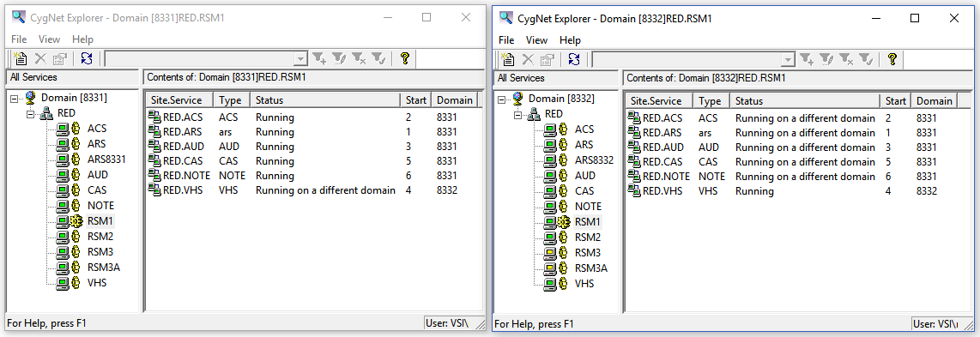Sort by Site.Service column in the 8331 window
The height and width of the screenshot is (337, 980).
180,99
